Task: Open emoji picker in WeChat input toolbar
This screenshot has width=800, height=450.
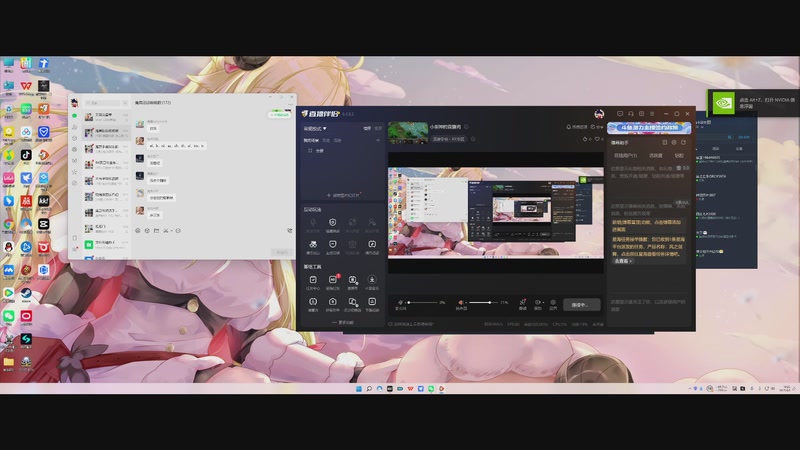Action: pos(138,231)
